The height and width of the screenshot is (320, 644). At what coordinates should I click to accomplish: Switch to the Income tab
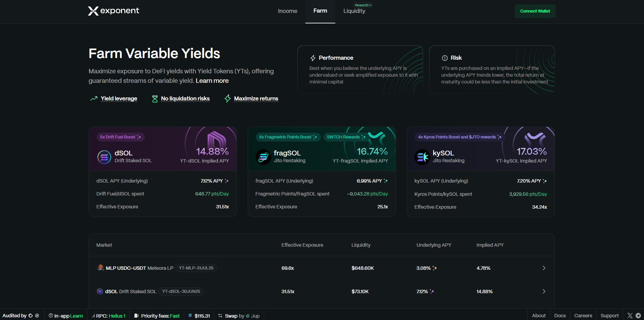[x=287, y=11]
